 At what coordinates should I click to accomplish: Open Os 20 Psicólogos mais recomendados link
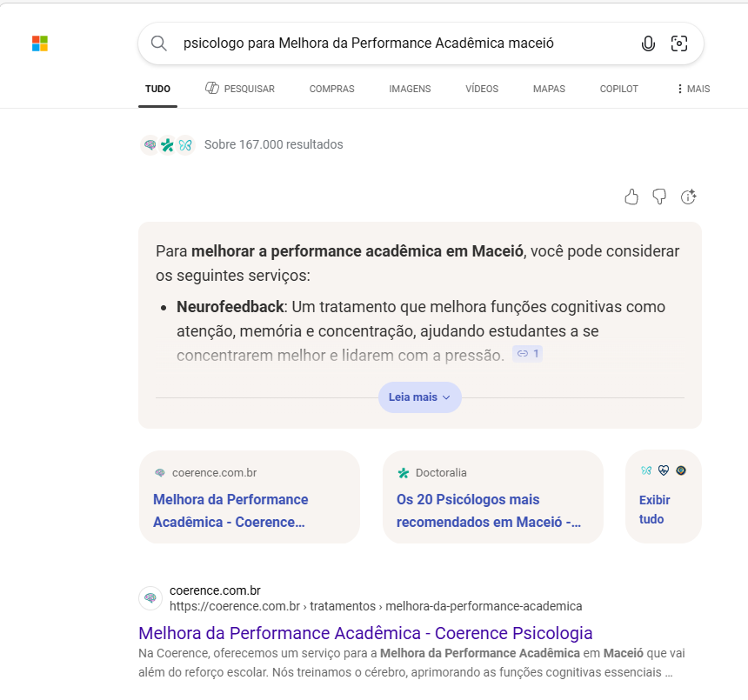pyautogui.click(x=489, y=510)
